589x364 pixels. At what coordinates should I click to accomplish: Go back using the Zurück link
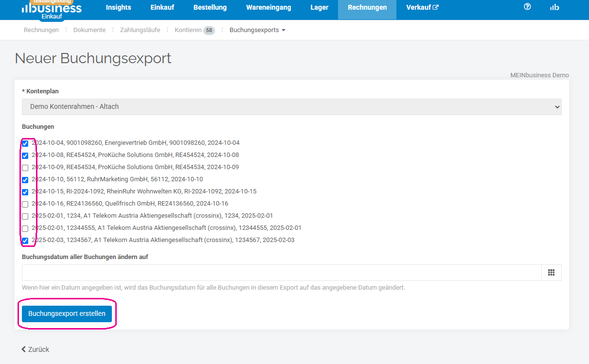(x=35, y=349)
